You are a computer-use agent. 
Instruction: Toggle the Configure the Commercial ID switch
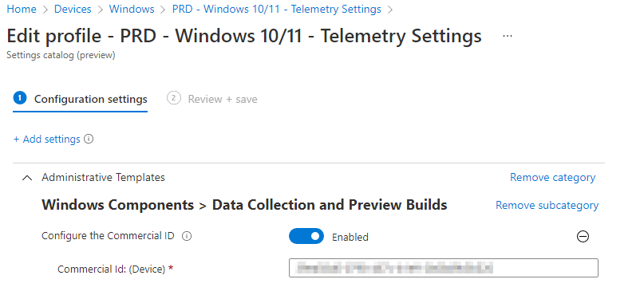coord(306,236)
